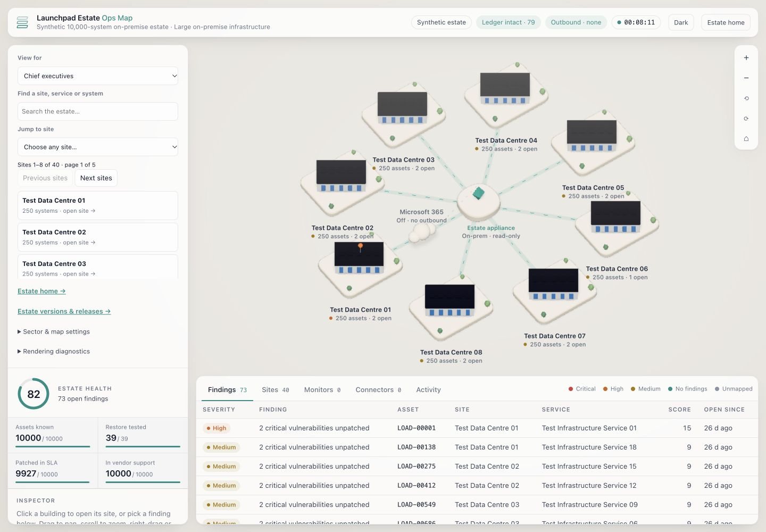The width and height of the screenshot is (766, 532).
Task: Rotate the map view clockwise
Action: pyautogui.click(x=746, y=118)
